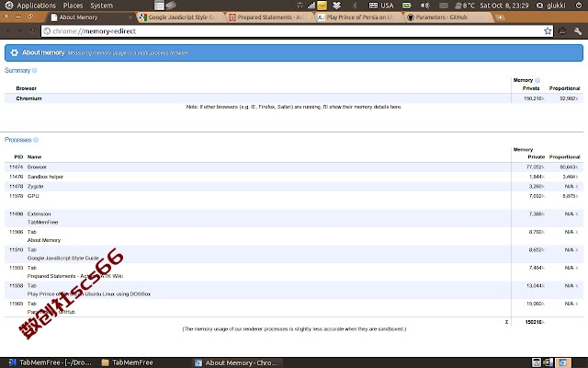Click the Browser process row name

[x=37, y=167]
